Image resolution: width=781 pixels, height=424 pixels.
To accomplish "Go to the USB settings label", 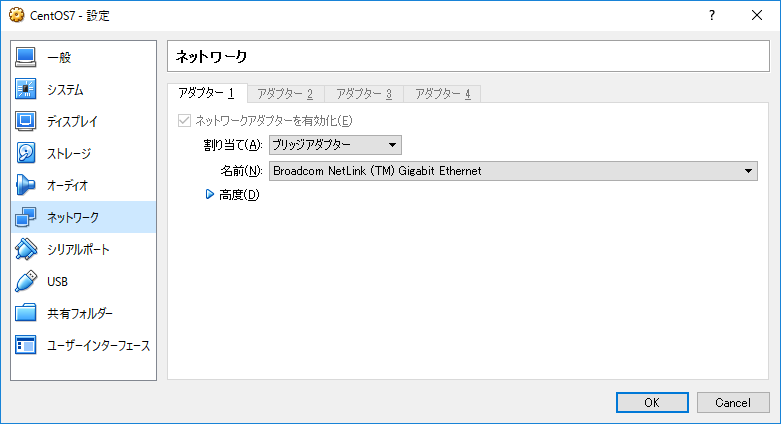I will pyautogui.click(x=57, y=282).
